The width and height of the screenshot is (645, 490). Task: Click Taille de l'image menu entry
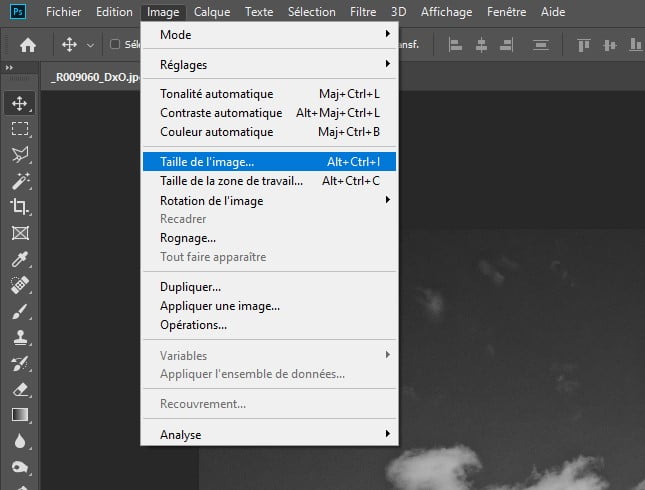pyautogui.click(x=269, y=161)
